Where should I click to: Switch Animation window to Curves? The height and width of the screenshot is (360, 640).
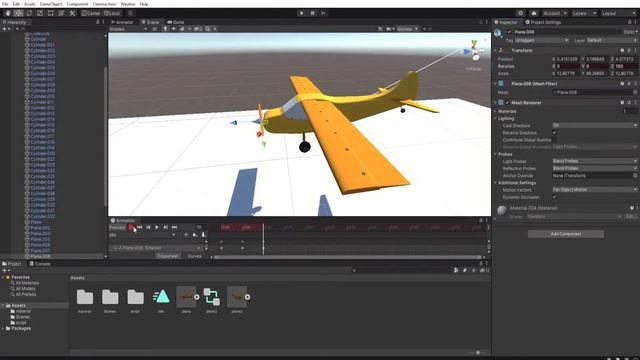[x=195, y=256]
